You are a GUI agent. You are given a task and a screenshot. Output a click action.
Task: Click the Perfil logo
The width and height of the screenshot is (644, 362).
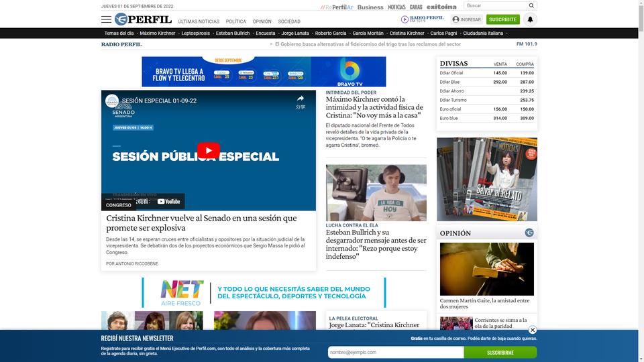tap(143, 19)
